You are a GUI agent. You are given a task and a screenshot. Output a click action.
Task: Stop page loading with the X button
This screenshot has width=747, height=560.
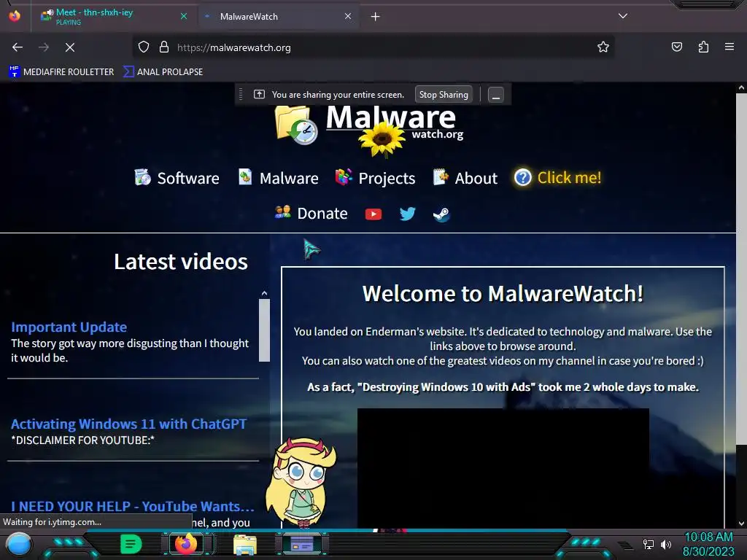[69, 47]
